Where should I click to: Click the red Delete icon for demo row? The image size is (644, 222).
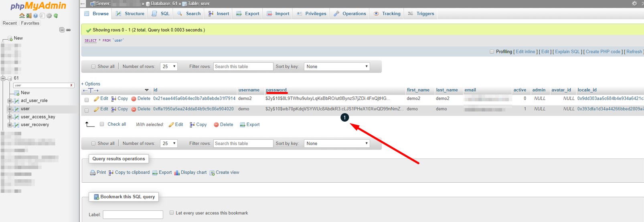134,109
